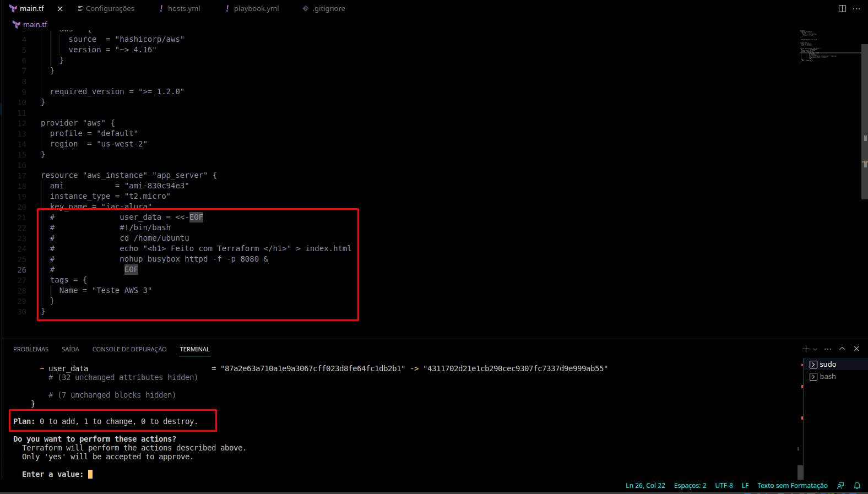This screenshot has height=494, width=868.
Task: Close the main.tf editor tab
Action: 60,9
